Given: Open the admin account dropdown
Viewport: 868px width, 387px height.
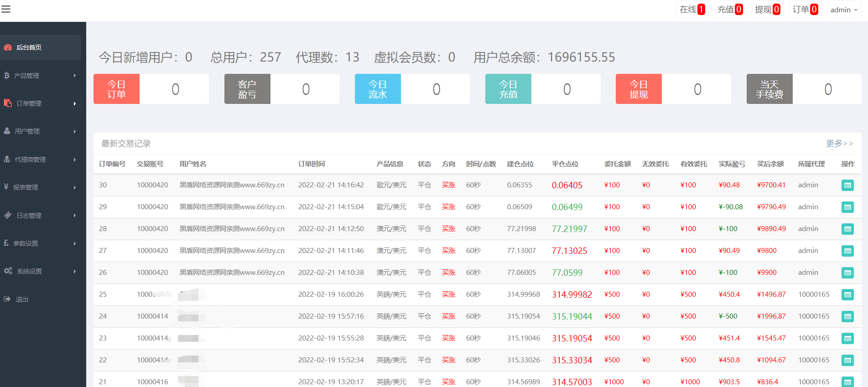Looking at the screenshot, I should tap(844, 10).
